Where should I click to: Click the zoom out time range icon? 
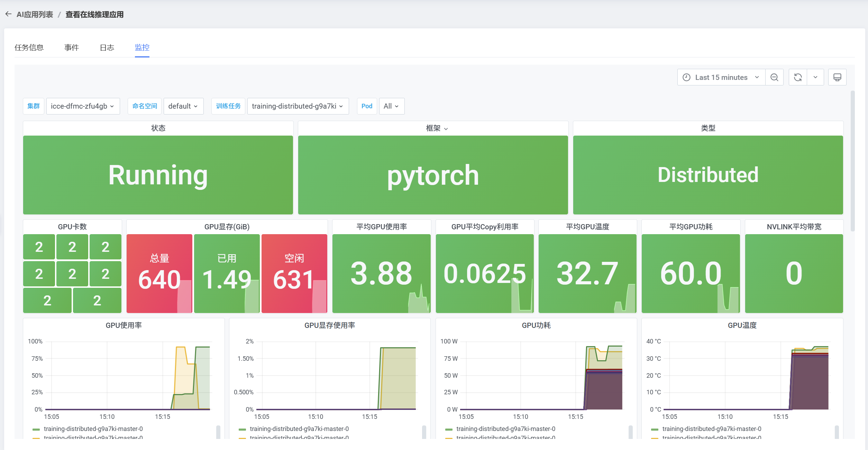(774, 77)
